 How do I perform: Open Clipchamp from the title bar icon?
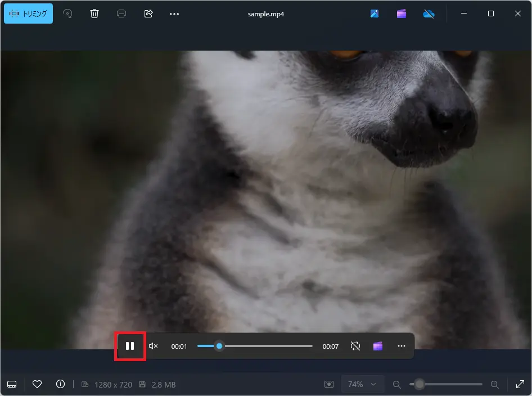pyautogui.click(x=401, y=13)
